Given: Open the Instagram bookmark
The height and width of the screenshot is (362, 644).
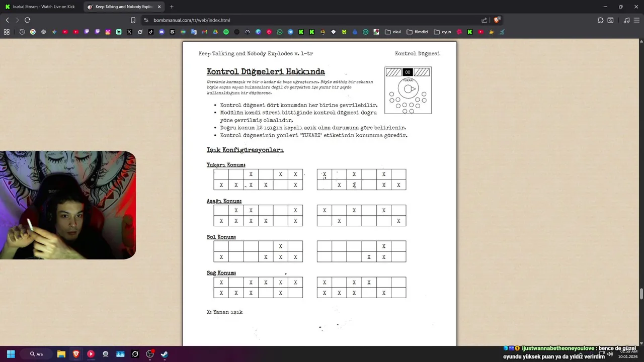Looking at the screenshot, I should [x=108, y=32].
